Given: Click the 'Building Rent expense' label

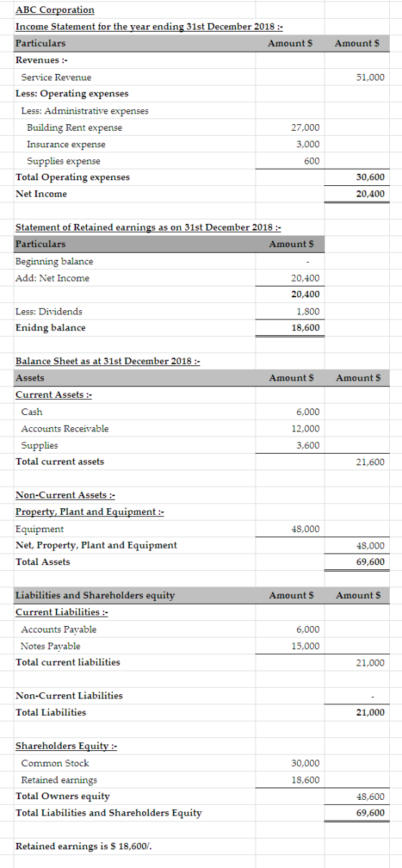Looking at the screenshot, I should (74, 127).
